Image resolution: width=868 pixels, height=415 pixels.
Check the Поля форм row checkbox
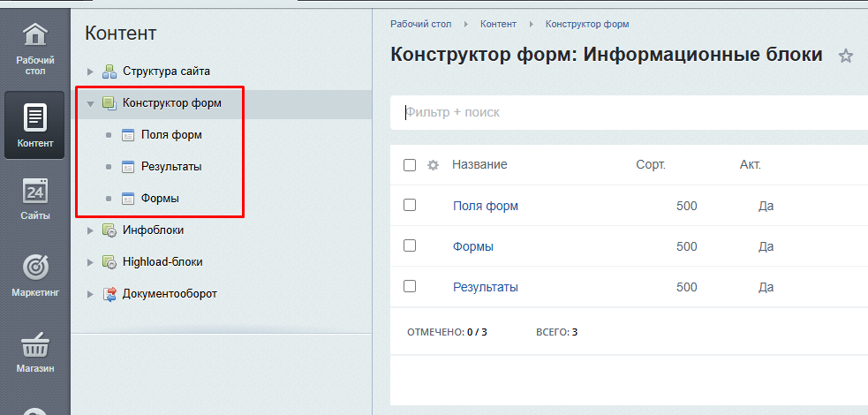coord(410,205)
